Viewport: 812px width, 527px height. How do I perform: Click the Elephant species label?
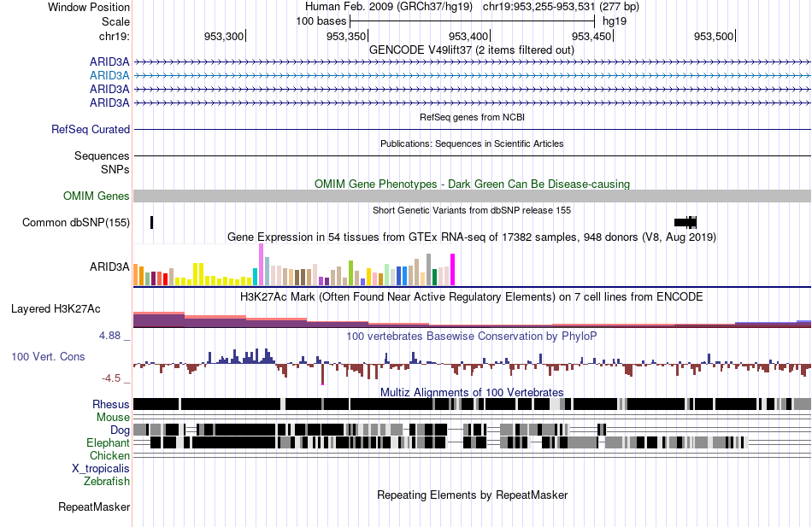pyautogui.click(x=108, y=443)
